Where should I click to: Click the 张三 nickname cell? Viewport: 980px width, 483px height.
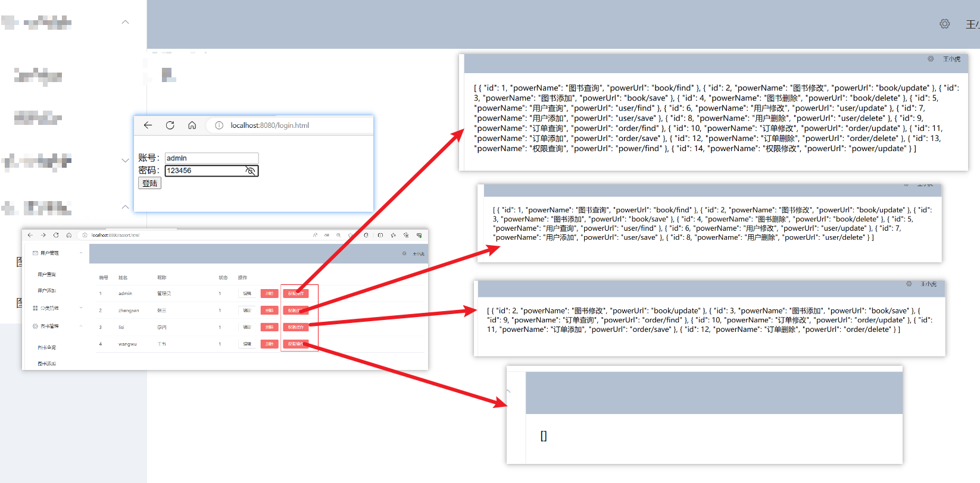tap(162, 310)
